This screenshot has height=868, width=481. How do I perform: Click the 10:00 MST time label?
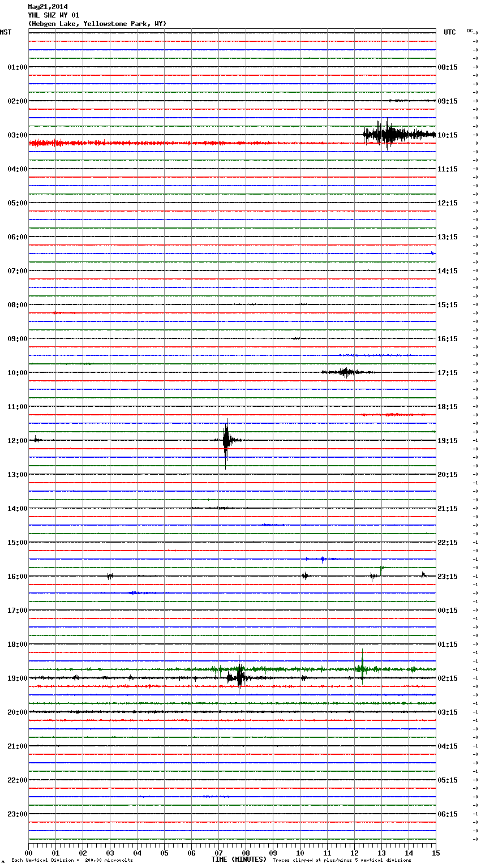tap(17, 373)
